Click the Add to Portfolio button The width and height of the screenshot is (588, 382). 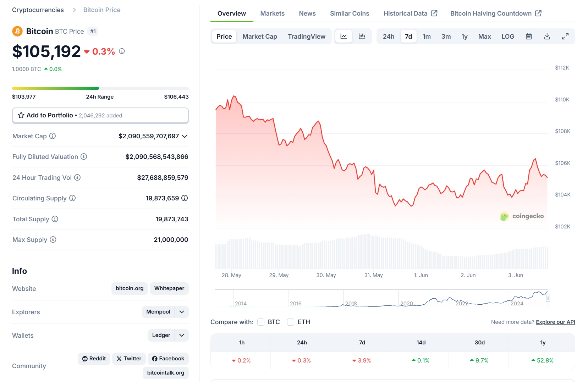pyautogui.click(x=100, y=115)
